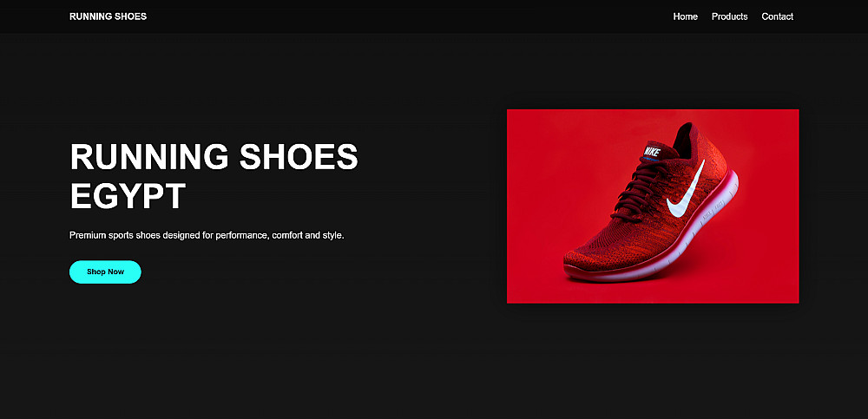Click the RUNNING SHOES hero heading line
Screen dimensions: 868x419
point(214,157)
